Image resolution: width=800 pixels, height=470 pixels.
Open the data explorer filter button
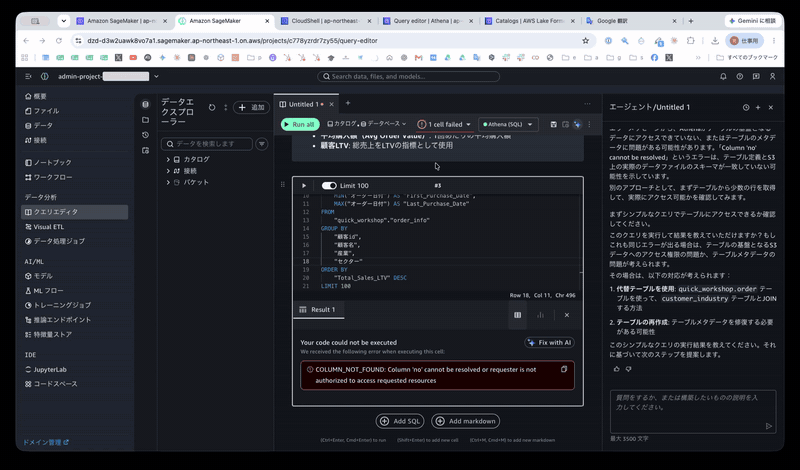point(262,144)
